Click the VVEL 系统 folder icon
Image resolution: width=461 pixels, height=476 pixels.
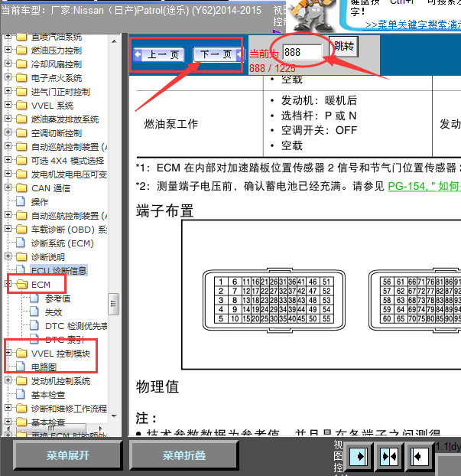coord(21,106)
